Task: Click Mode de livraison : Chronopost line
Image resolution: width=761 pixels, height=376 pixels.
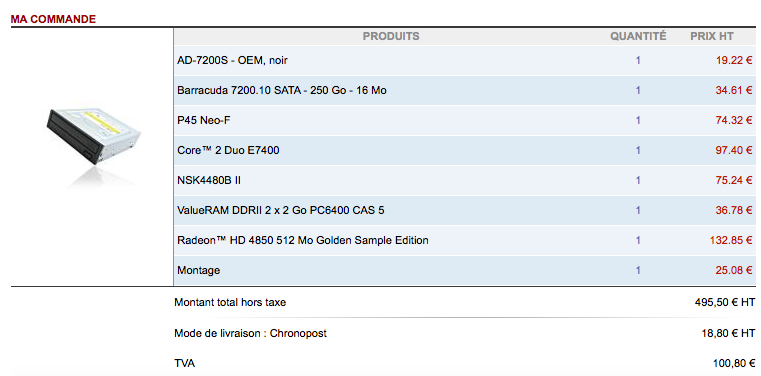Action: pyautogui.click(x=250, y=334)
